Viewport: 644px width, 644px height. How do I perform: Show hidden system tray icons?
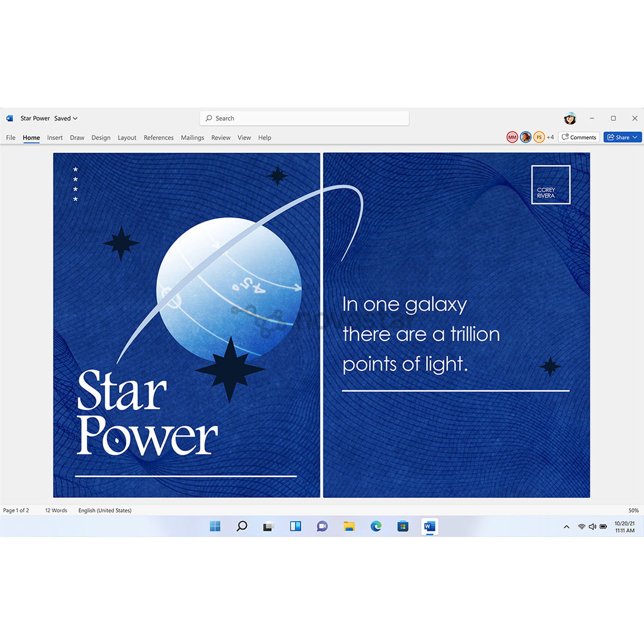click(x=566, y=527)
